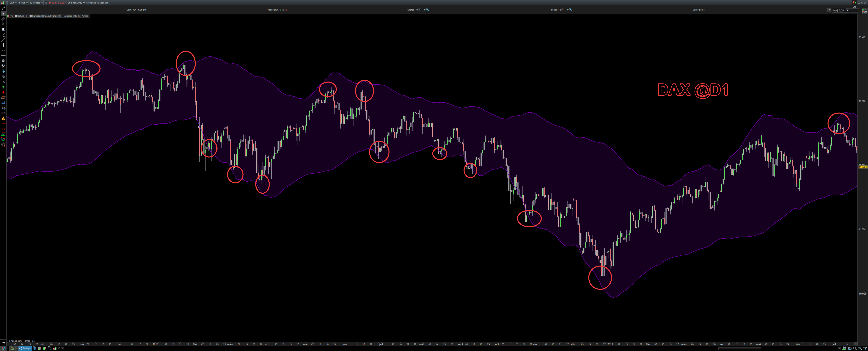This screenshot has width=868, height=351.
Task: Enable the Bollinger (200 2) checkbox
Action: (62, 16)
